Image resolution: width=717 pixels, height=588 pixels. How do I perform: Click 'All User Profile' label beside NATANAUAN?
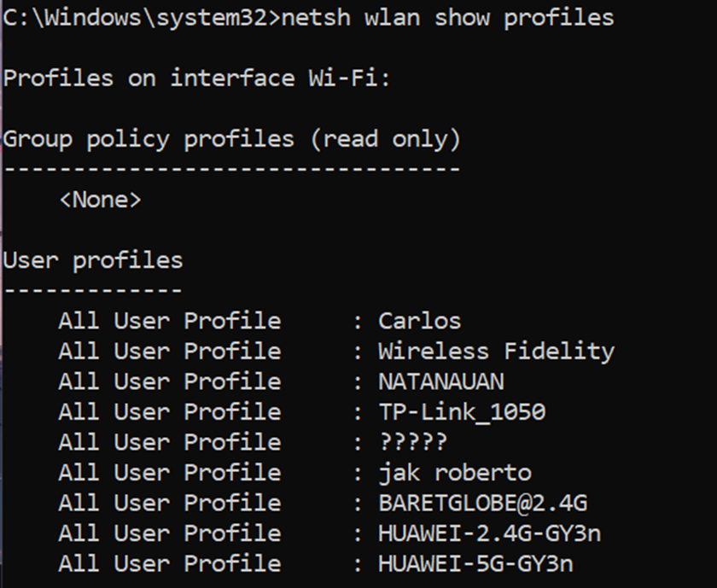[x=170, y=381]
